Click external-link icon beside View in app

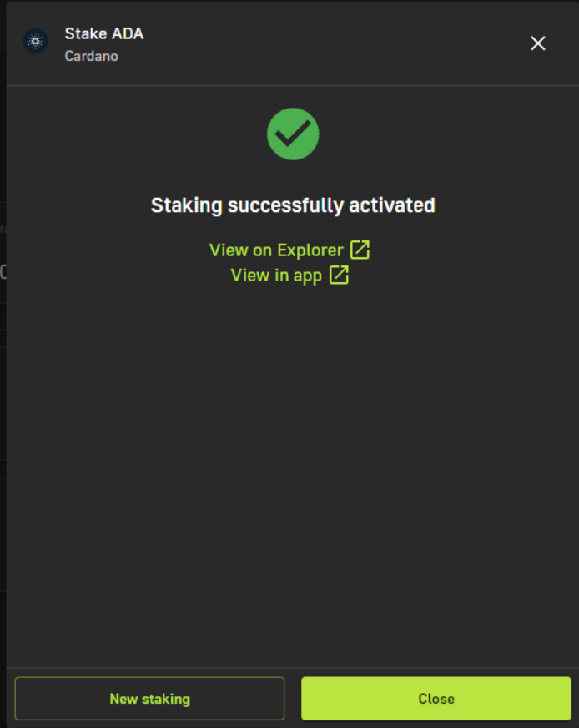click(x=339, y=275)
